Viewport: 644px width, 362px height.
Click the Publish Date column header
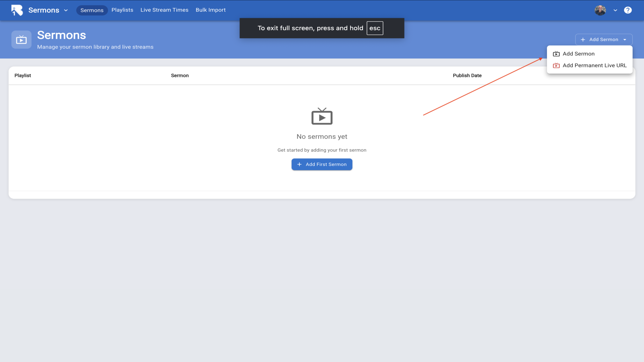(x=467, y=75)
